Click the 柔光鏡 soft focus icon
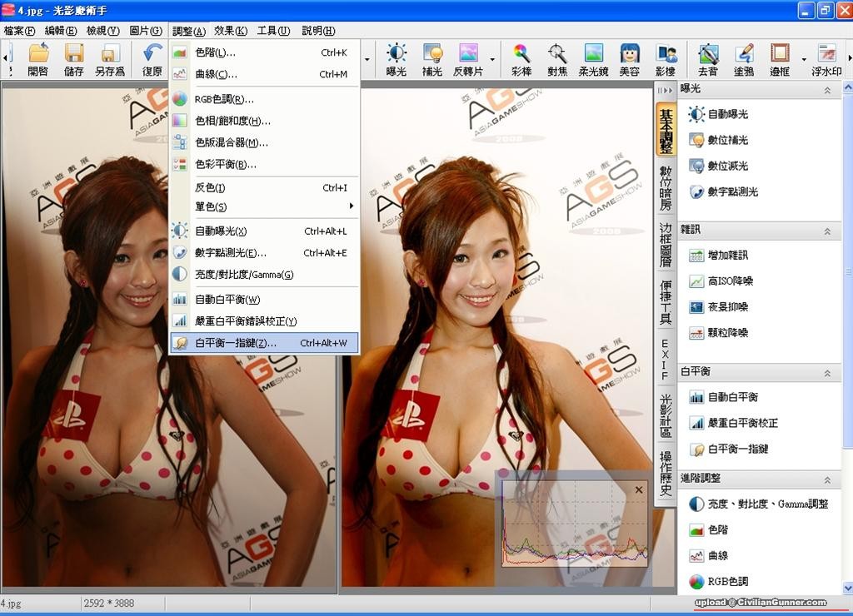Viewport: 853px width, 616px height. pyautogui.click(x=593, y=59)
